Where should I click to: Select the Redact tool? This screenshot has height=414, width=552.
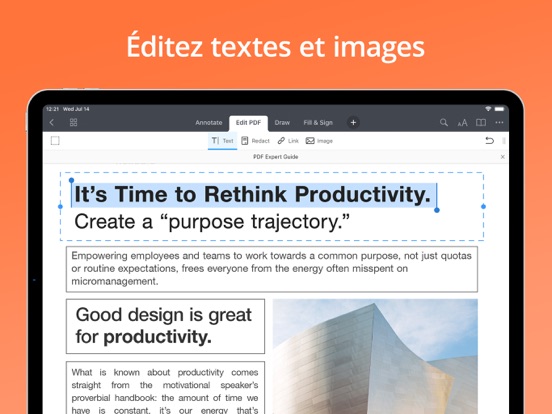[x=255, y=141]
